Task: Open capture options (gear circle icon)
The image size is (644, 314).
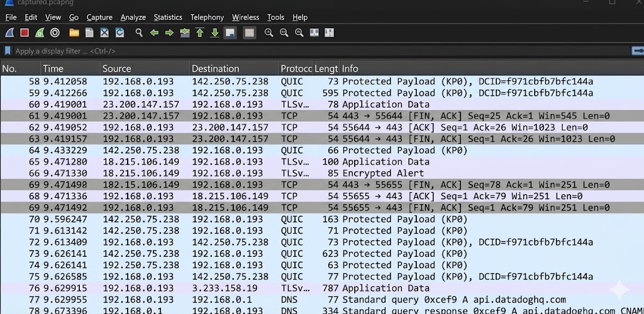Action: click(x=55, y=33)
